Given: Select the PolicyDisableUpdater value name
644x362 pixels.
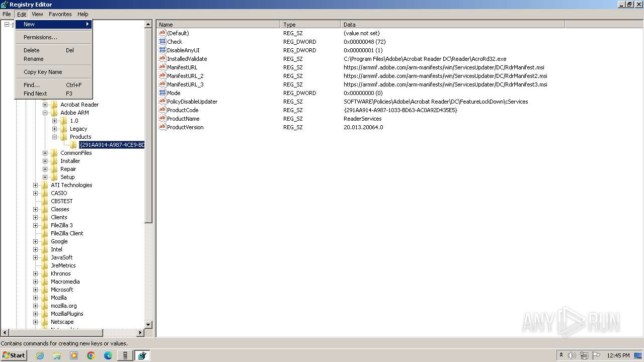Looking at the screenshot, I should [x=192, y=101].
